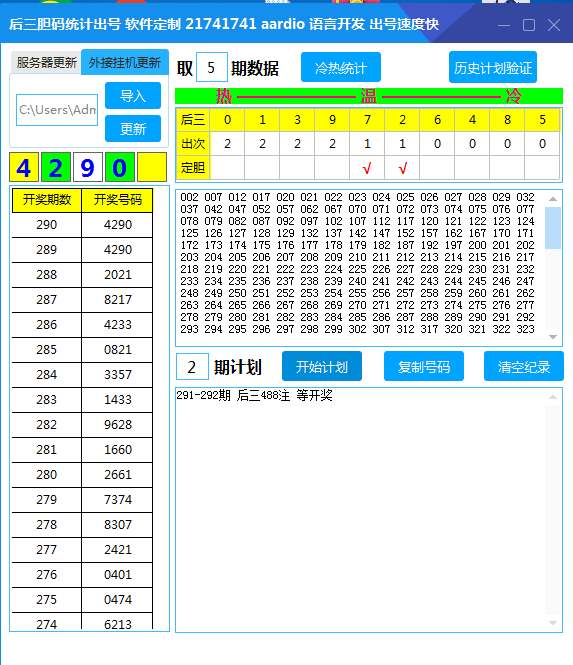Viewport: 573px width, 665px height.
Task: Click yellow swatch showing digit 4
Action: click(x=24, y=168)
